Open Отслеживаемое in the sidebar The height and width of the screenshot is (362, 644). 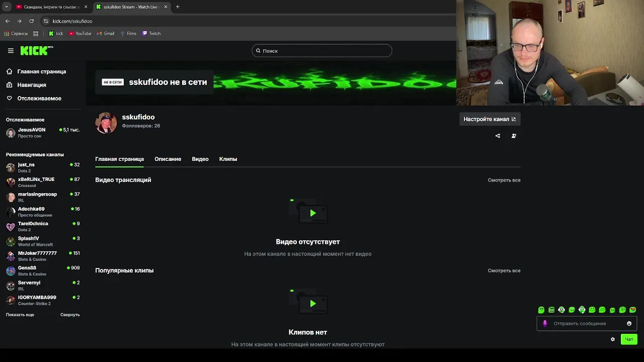pos(39,99)
